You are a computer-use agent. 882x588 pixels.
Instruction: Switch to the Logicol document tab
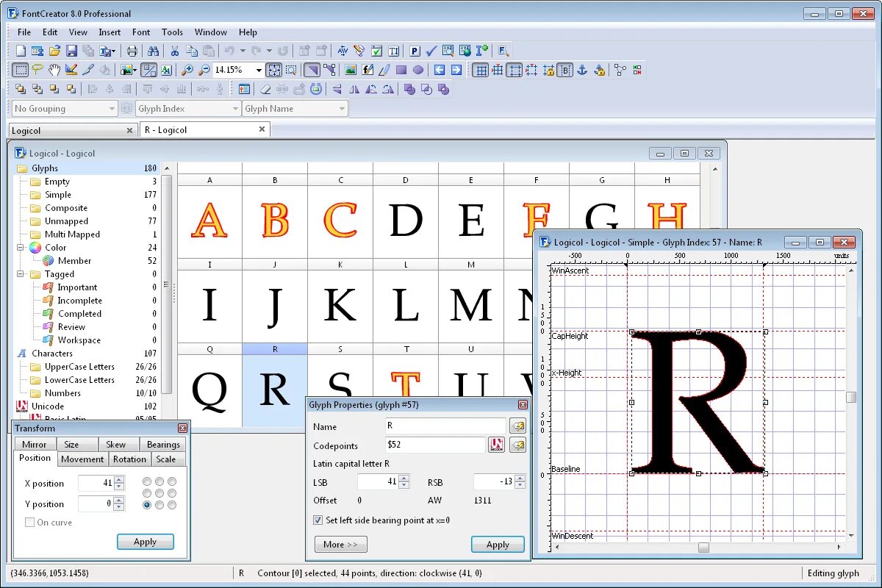pos(72,130)
